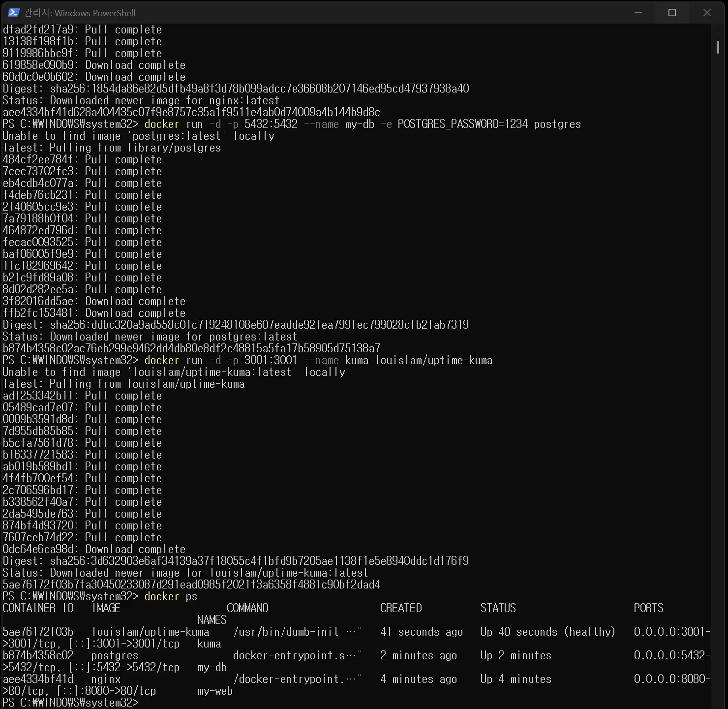
Task: Click 'Status: Downloaded newer image for postgres:latest'
Action: tap(150, 337)
